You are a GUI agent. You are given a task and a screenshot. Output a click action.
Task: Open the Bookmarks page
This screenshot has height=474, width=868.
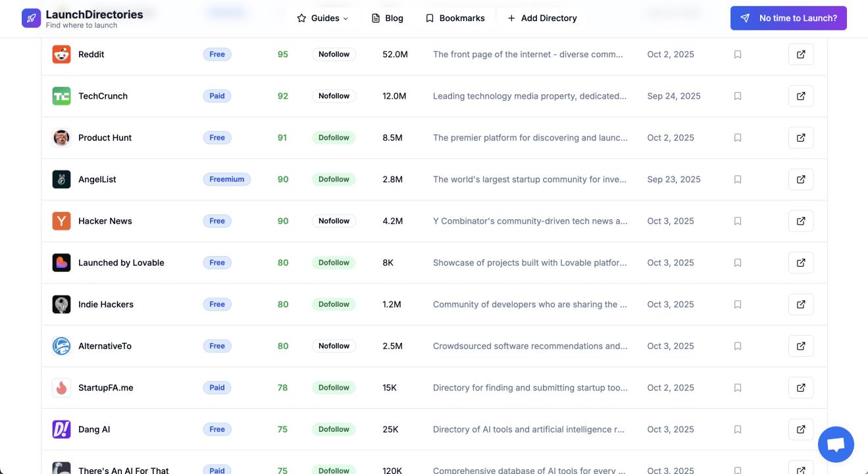455,18
